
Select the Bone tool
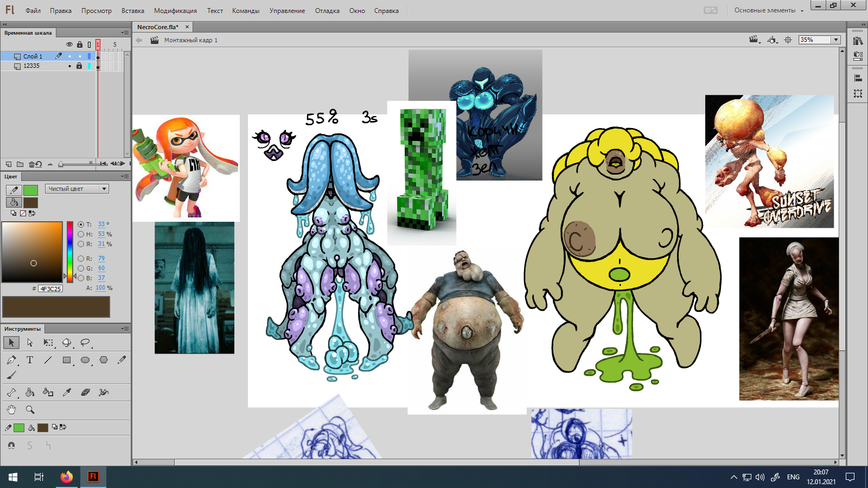[11, 393]
